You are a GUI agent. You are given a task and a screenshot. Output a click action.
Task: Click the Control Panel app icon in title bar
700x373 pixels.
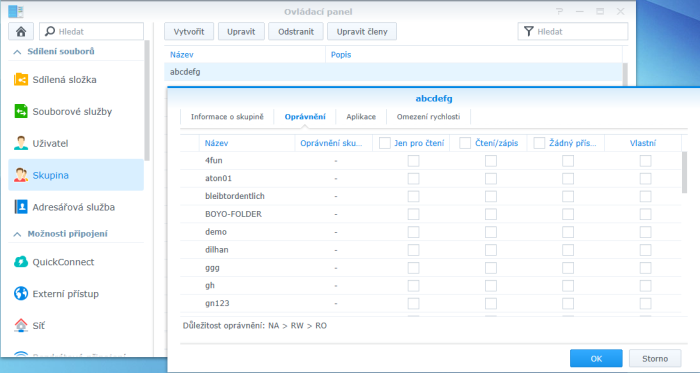click(x=16, y=12)
